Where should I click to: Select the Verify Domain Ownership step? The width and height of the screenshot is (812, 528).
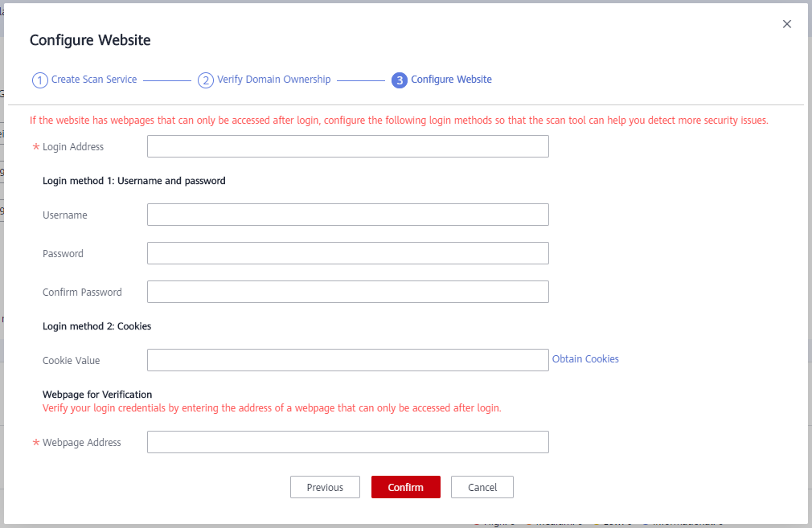(x=273, y=80)
